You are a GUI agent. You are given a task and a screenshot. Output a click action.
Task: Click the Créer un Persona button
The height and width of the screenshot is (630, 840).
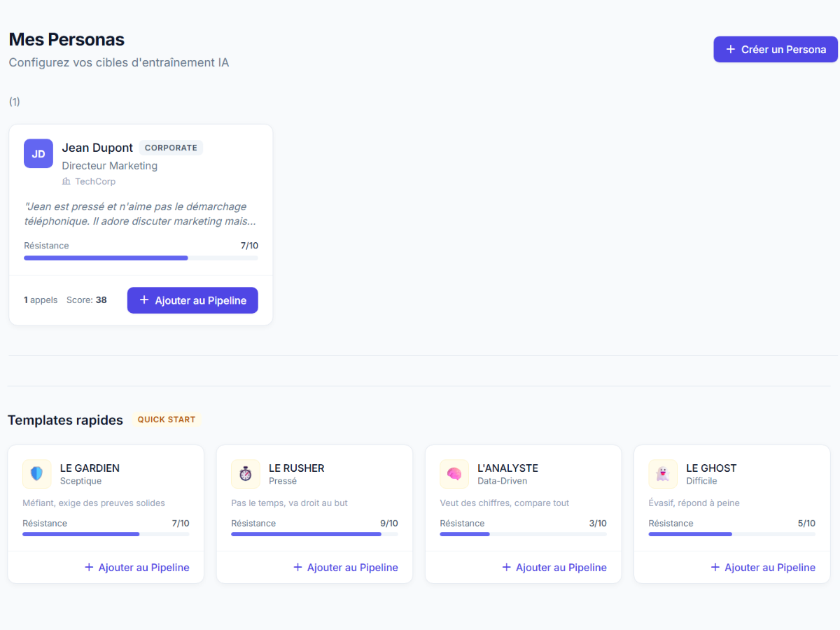[775, 49]
